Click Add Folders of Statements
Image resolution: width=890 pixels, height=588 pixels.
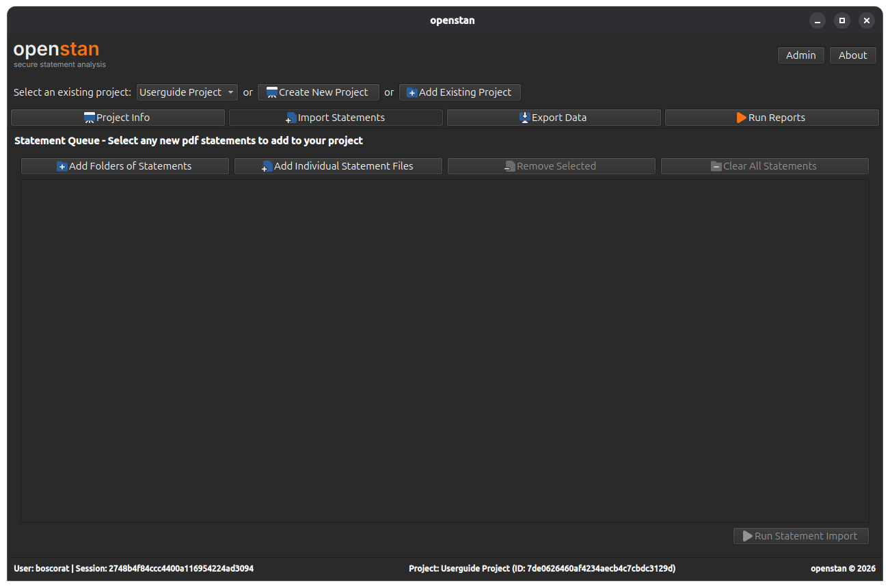coord(125,166)
